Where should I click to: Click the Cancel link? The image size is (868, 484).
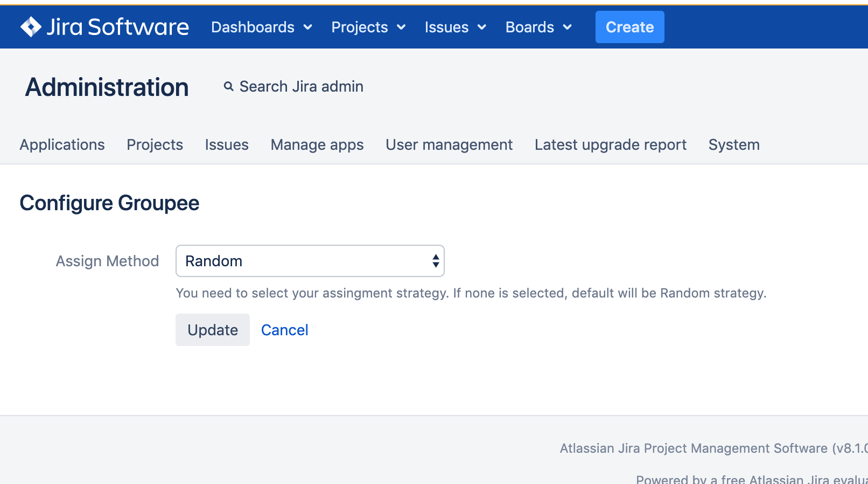pyautogui.click(x=285, y=330)
